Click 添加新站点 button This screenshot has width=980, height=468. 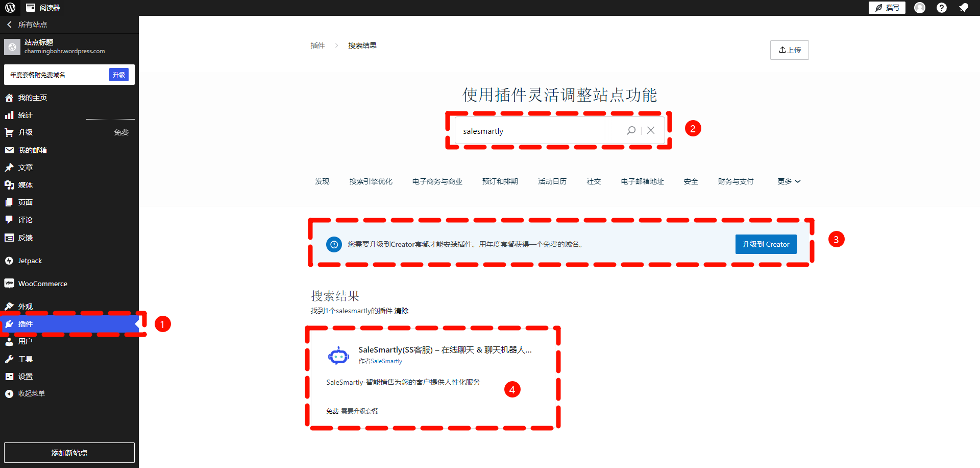pos(69,453)
